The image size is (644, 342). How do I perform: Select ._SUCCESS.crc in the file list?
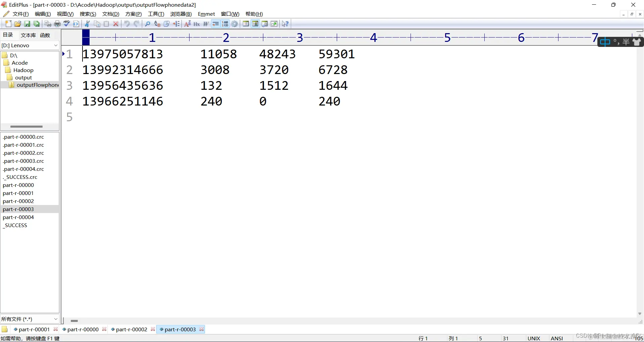[x=20, y=177]
